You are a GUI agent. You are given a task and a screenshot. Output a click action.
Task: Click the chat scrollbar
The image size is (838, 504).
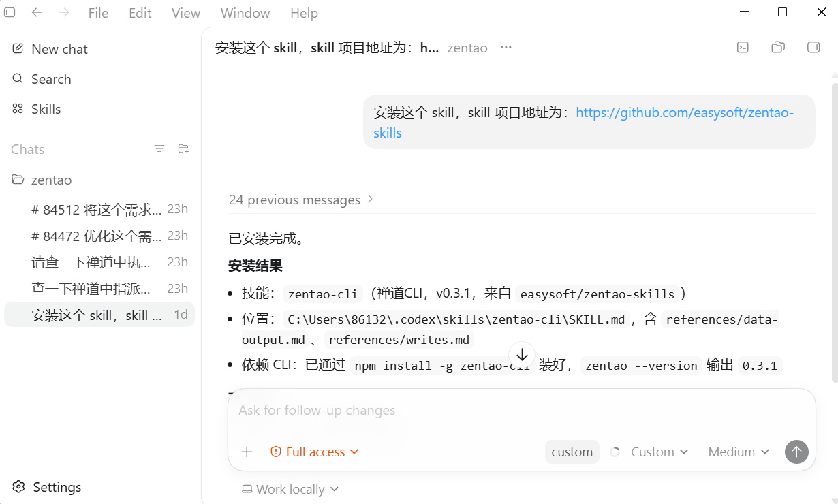(834, 232)
